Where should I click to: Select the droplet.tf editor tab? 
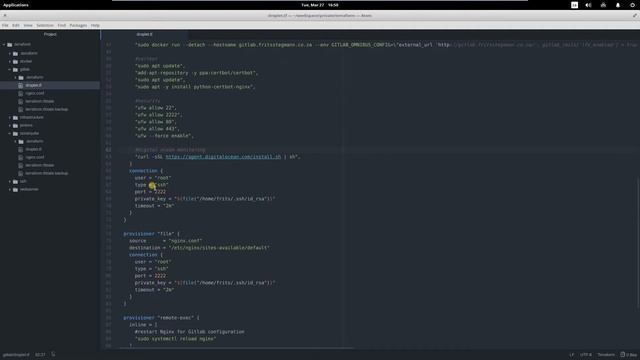(144, 34)
